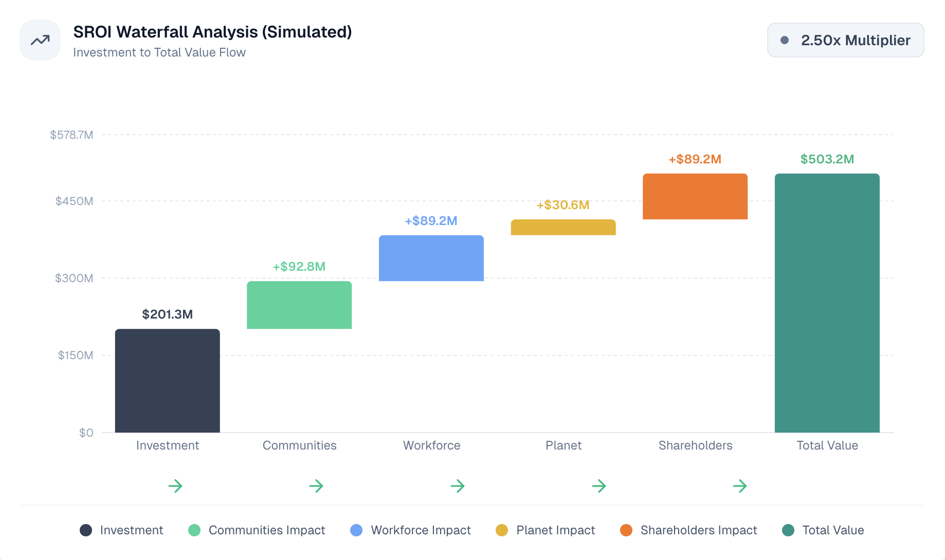Toggle the Workforce Impact legend item
Image resolution: width=945 pixels, height=560 pixels.
[x=410, y=530]
